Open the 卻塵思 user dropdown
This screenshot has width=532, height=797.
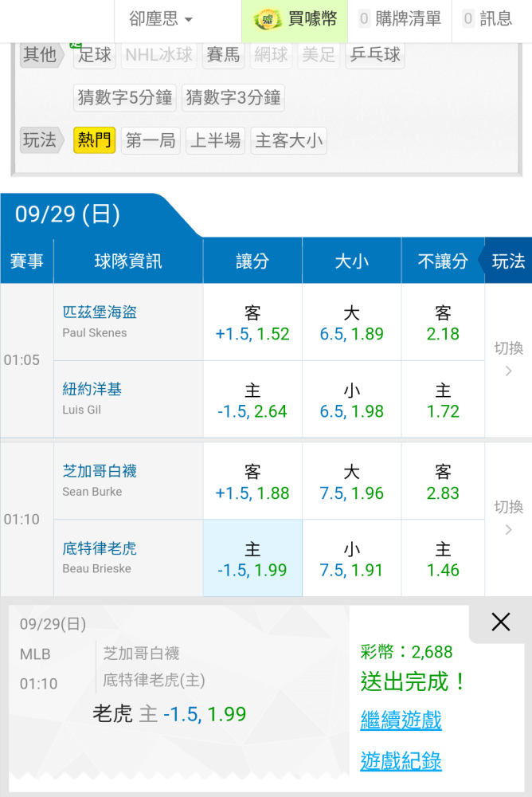pyautogui.click(x=160, y=19)
